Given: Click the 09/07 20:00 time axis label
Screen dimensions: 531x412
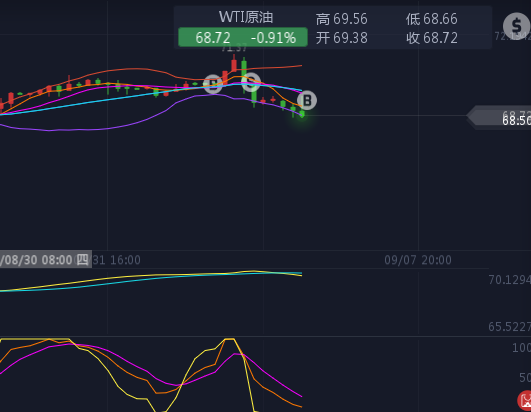Looking at the screenshot, I should pyautogui.click(x=418, y=260).
